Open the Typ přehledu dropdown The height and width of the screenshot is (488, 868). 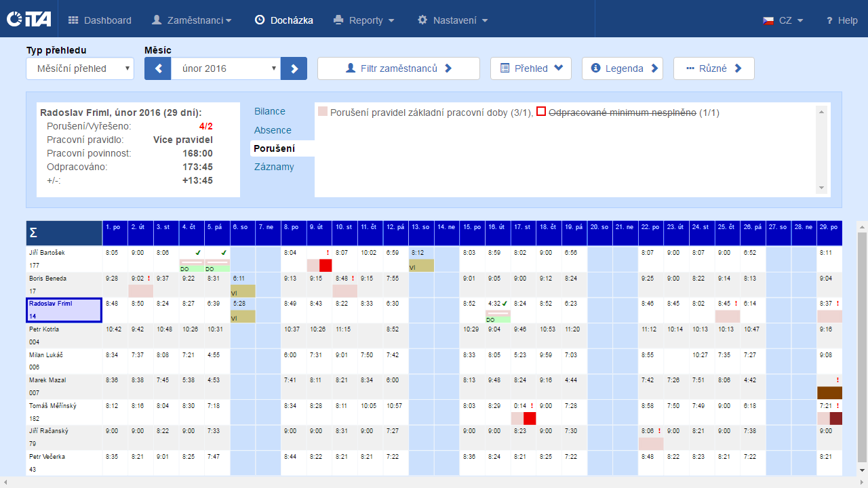(80, 68)
